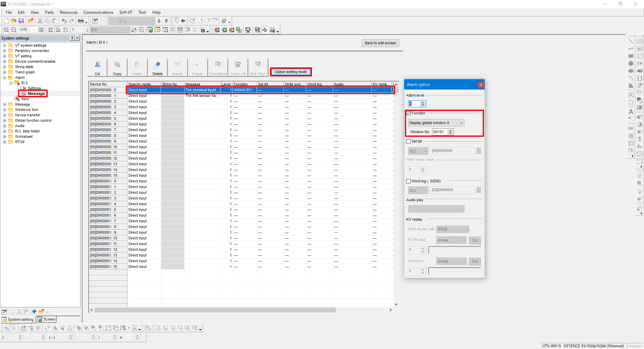
Task: Uncheck the Function checkbox
Action: [409, 113]
